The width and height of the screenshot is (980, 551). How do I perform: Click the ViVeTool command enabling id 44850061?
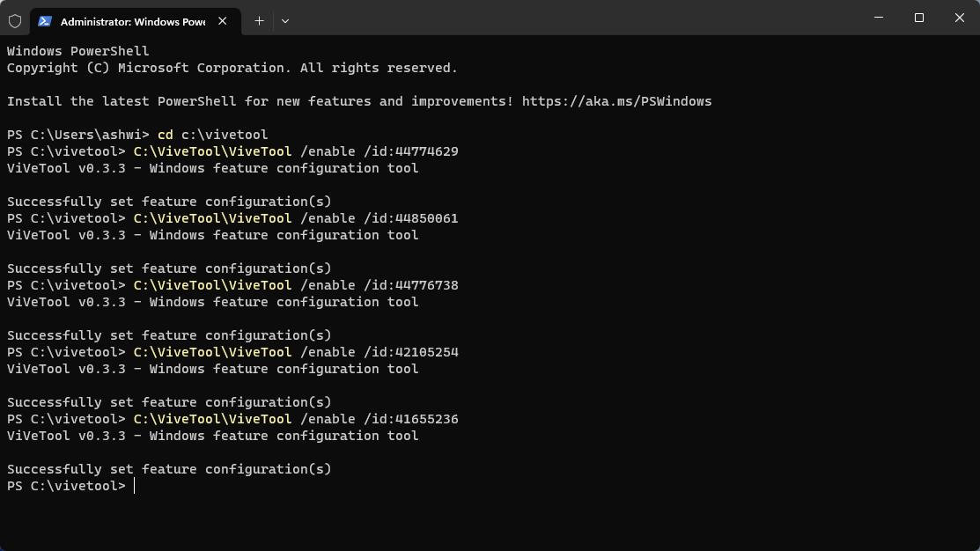[x=295, y=217]
